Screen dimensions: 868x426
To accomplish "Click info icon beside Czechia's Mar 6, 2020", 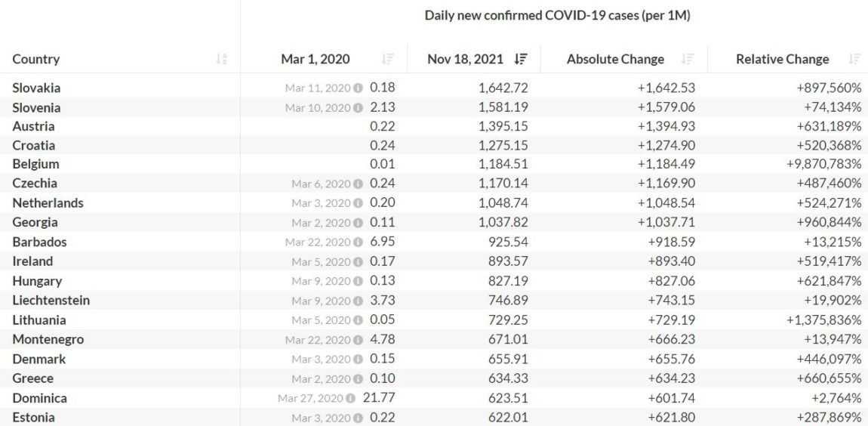I will pos(358,184).
